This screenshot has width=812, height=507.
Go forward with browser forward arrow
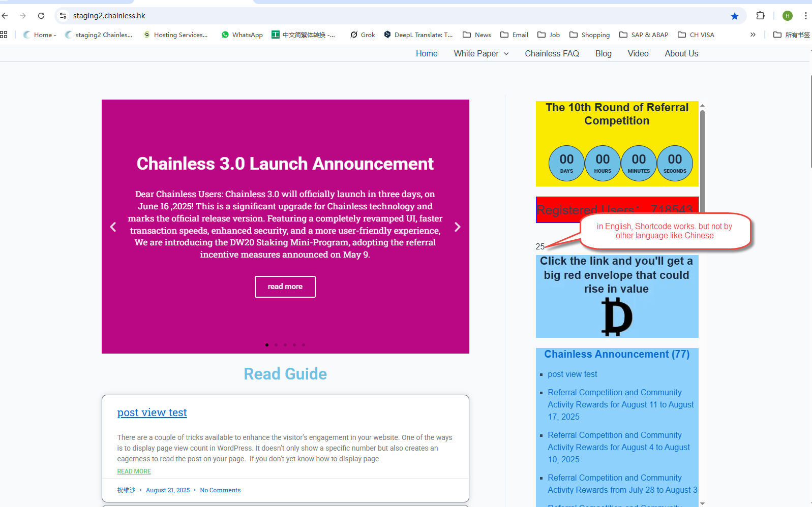click(x=23, y=16)
